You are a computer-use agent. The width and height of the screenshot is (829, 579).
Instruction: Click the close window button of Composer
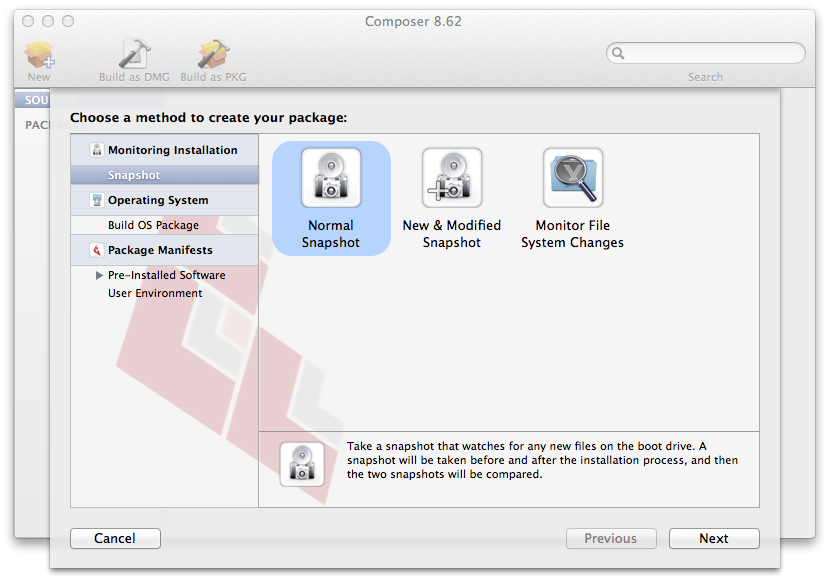tap(28, 21)
